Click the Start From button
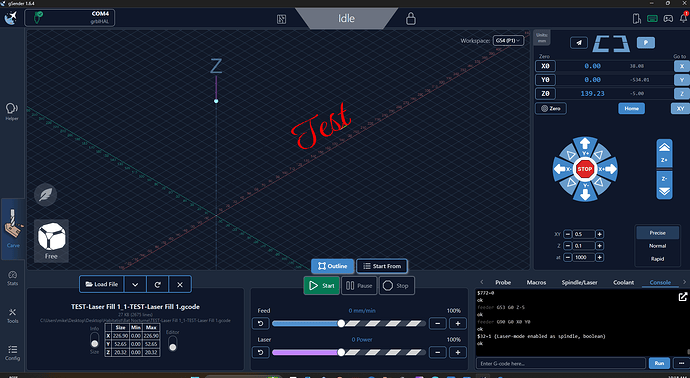 (382, 266)
